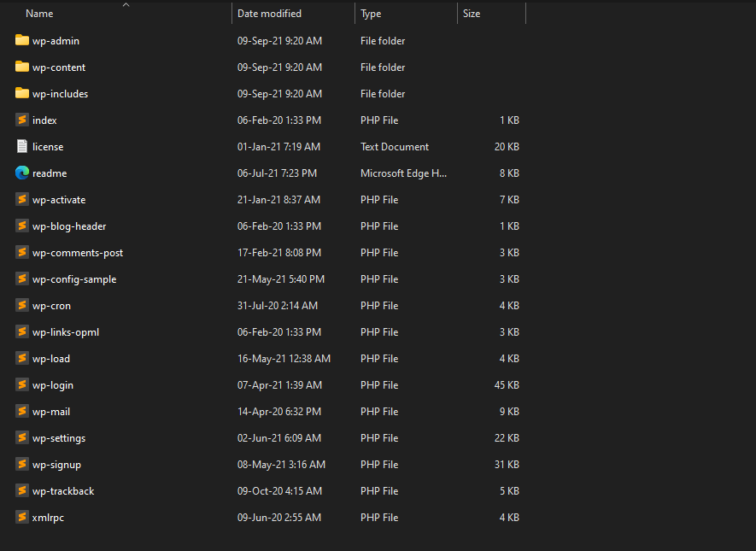Click the sort arrow above Name
The width and height of the screenshot is (756, 551).
click(126, 5)
